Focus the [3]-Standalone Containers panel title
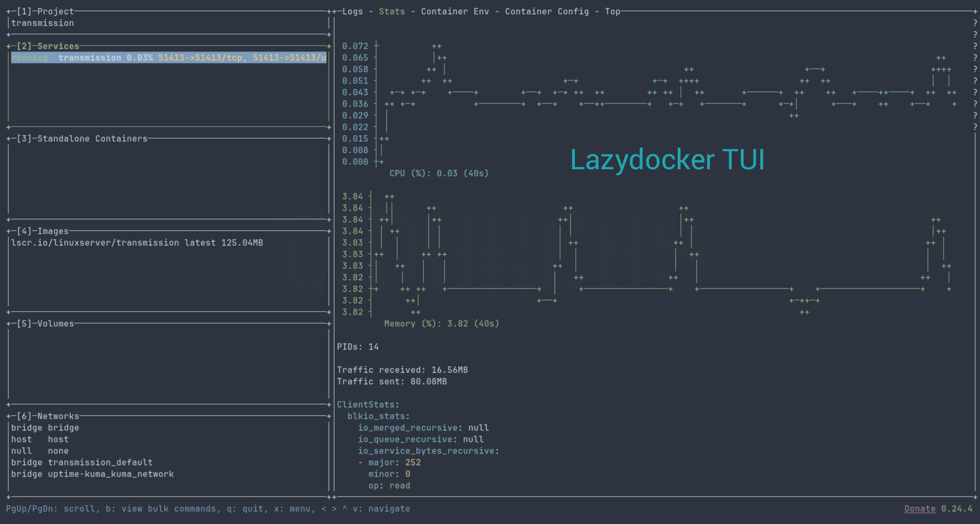980x524 pixels. tap(82, 139)
